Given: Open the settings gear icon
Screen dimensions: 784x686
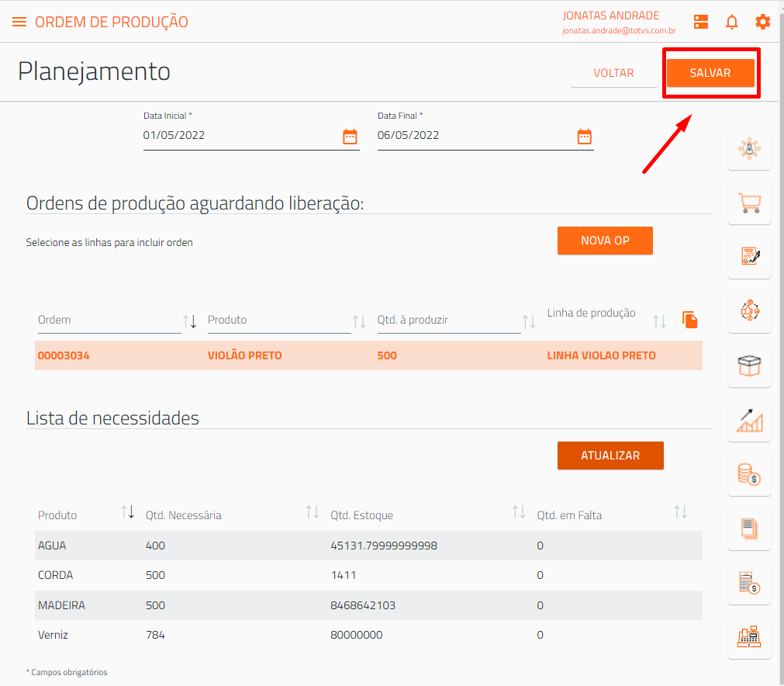Looking at the screenshot, I should [762, 22].
